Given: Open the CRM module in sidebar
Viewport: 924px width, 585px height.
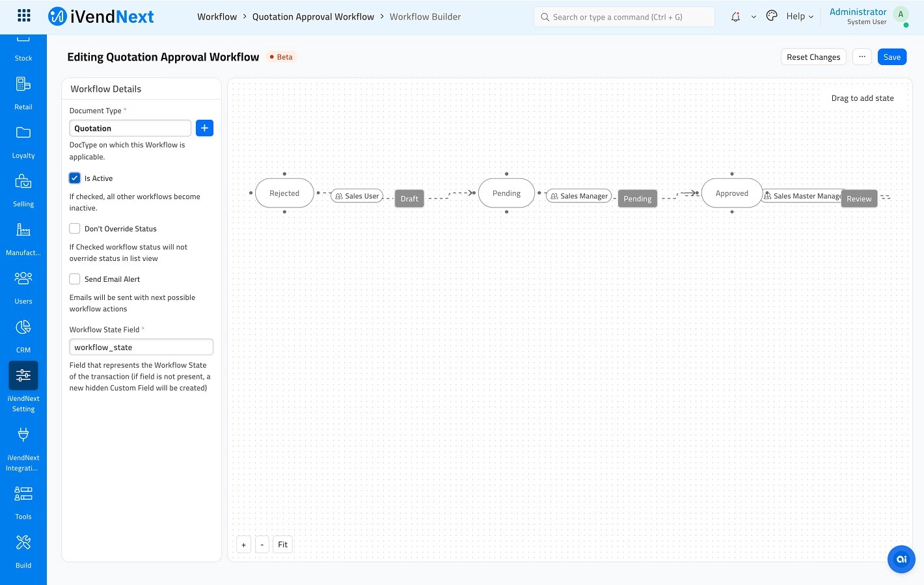Looking at the screenshot, I should tap(23, 336).
